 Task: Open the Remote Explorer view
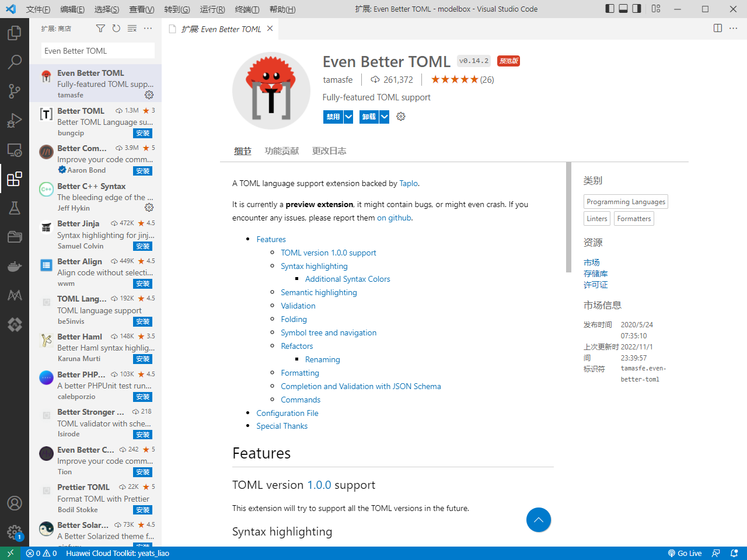point(15,150)
